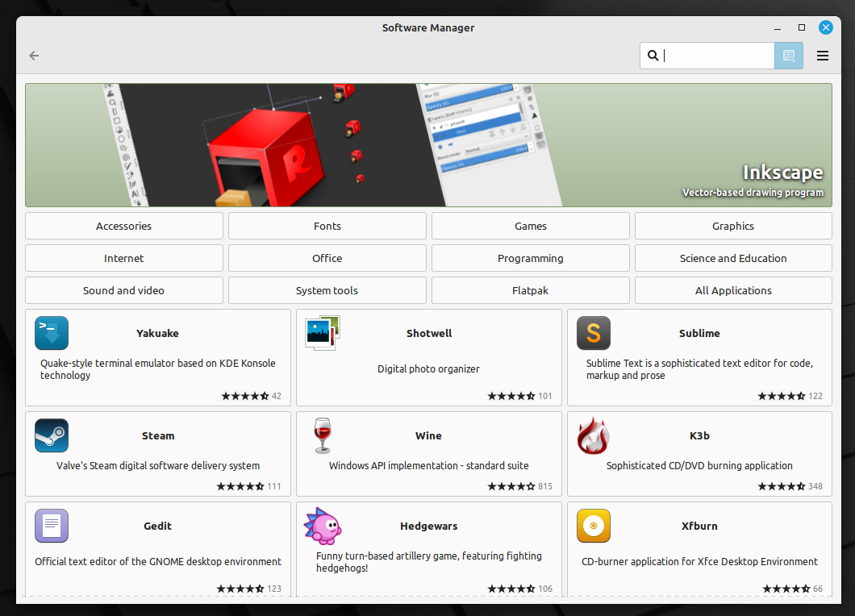Click "Valve's Steam digital software delivery system"
The width and height of the screenshot is (855, 616).
pos(158,465)
